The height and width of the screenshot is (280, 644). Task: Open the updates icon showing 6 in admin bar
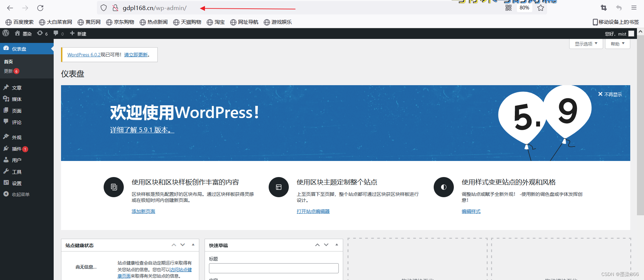point(42,34)
